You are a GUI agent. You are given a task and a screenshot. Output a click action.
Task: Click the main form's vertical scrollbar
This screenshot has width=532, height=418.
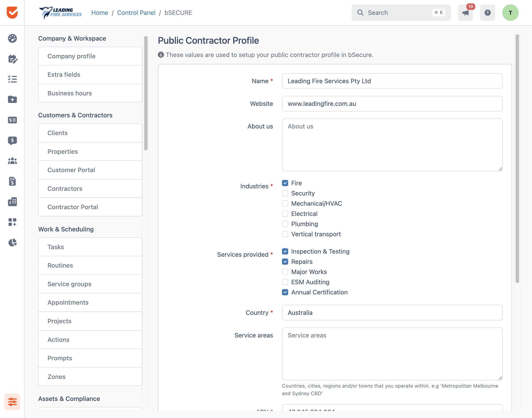tap(517, 159)
